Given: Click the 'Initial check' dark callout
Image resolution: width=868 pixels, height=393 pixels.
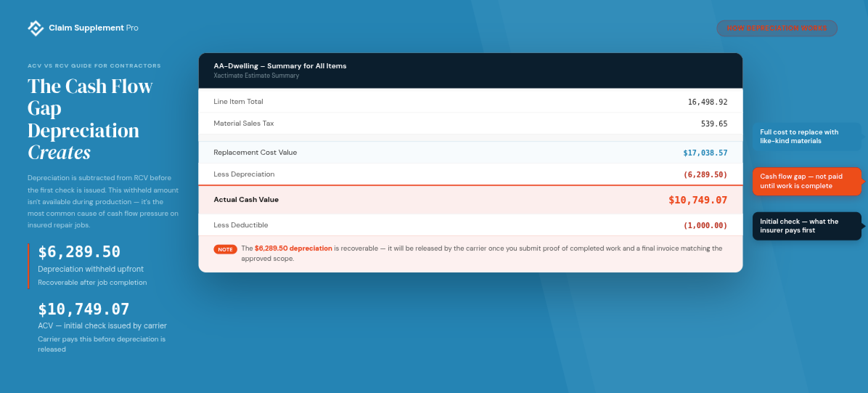Looking at the screenshot, I should (x=806, y=226).
